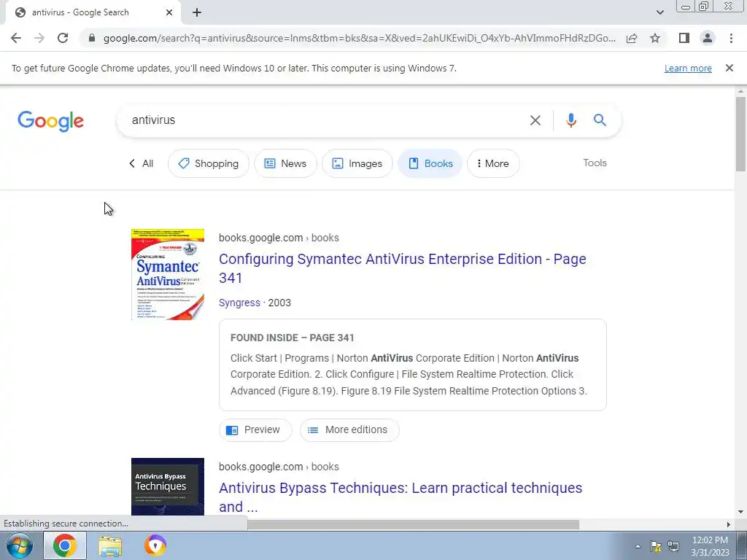
Task: Click the first books.google.com › books breadcrumb
Action: (x=279, y=238)
